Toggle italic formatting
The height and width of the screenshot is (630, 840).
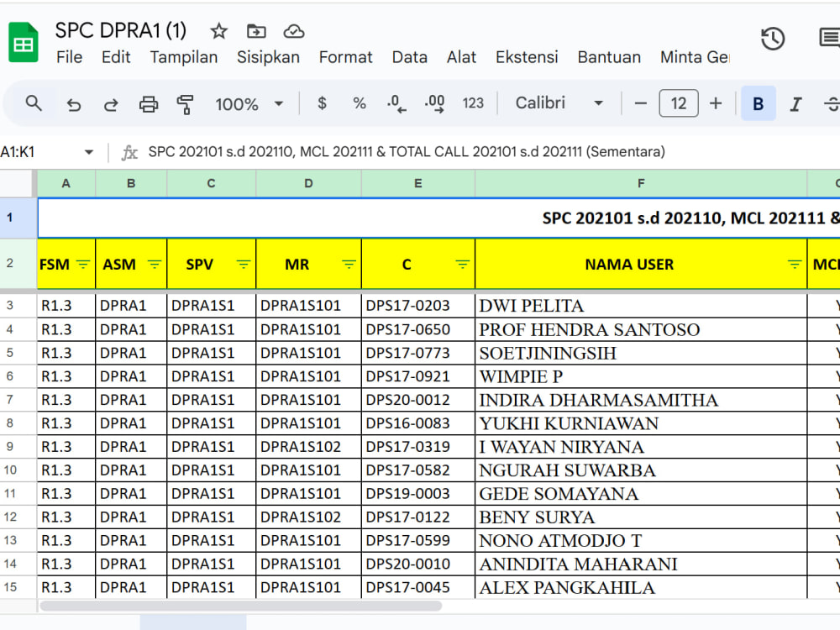pos(795,104)
